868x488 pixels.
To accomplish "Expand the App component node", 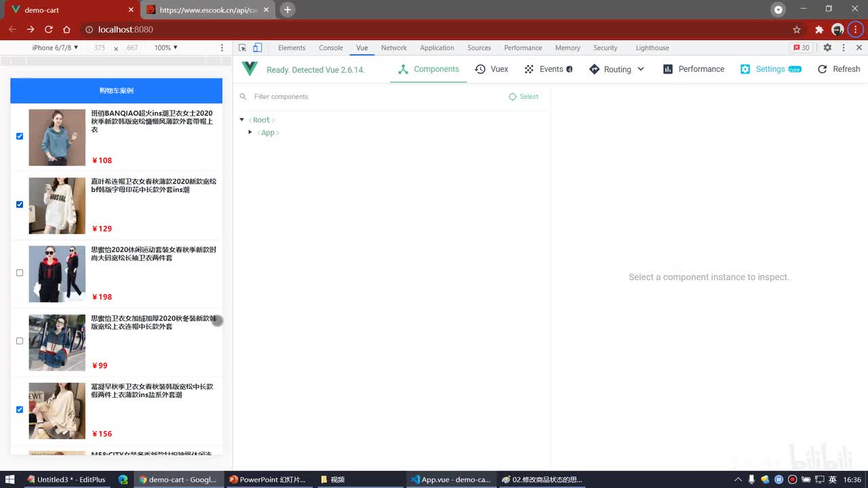I will click(x=250, y=132).
